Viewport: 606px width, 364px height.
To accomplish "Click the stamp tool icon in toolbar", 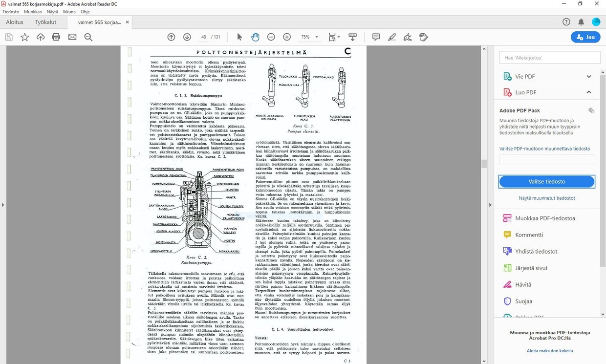I will tap(424, 37).
